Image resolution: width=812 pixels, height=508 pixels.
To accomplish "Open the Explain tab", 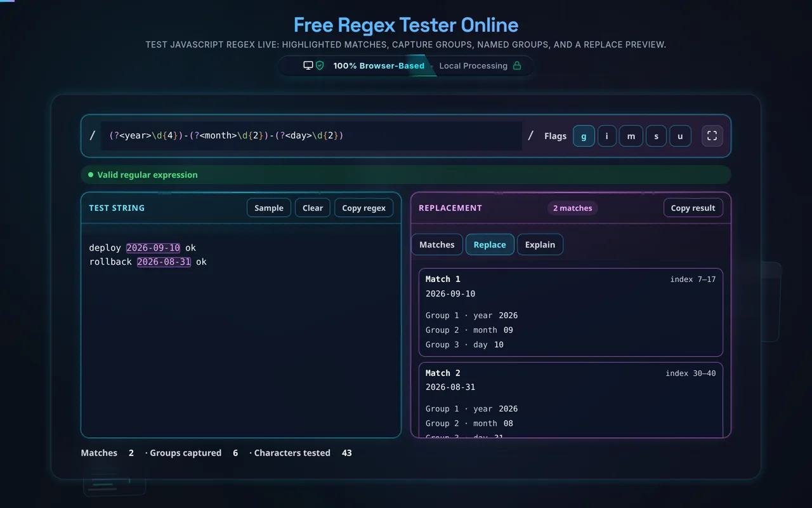I will point(540,244).
